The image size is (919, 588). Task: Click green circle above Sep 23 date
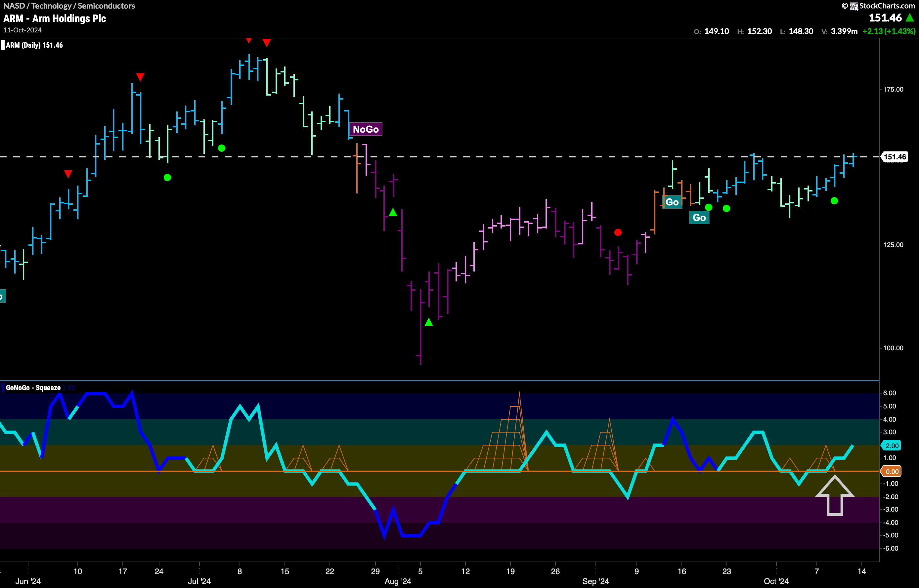coord(726,208)
